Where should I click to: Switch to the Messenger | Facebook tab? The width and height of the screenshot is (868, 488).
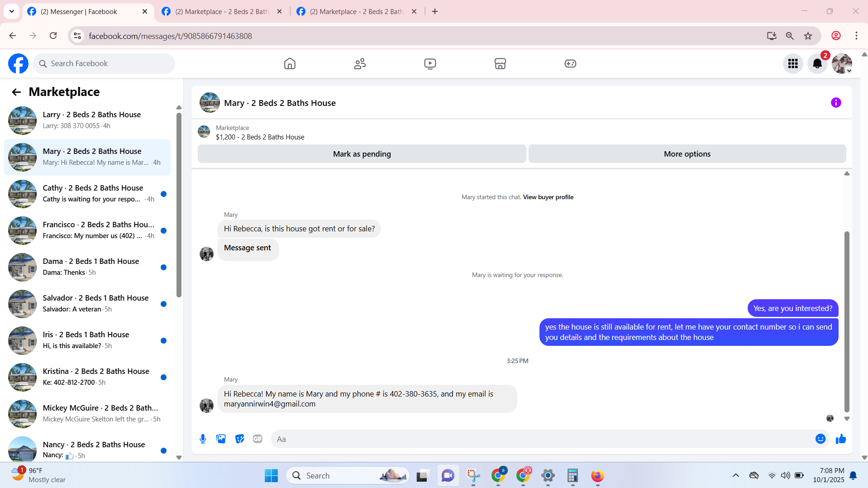coord(87,12)
